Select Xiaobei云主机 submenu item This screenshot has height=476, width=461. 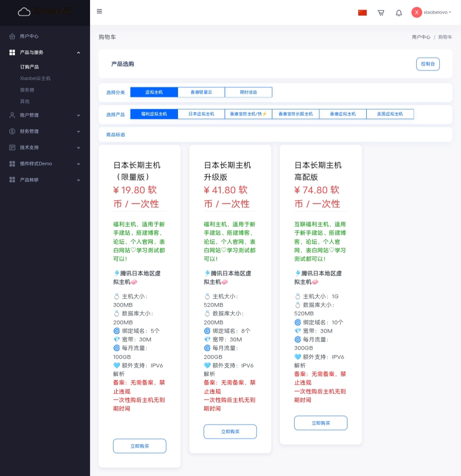[35, 78]
